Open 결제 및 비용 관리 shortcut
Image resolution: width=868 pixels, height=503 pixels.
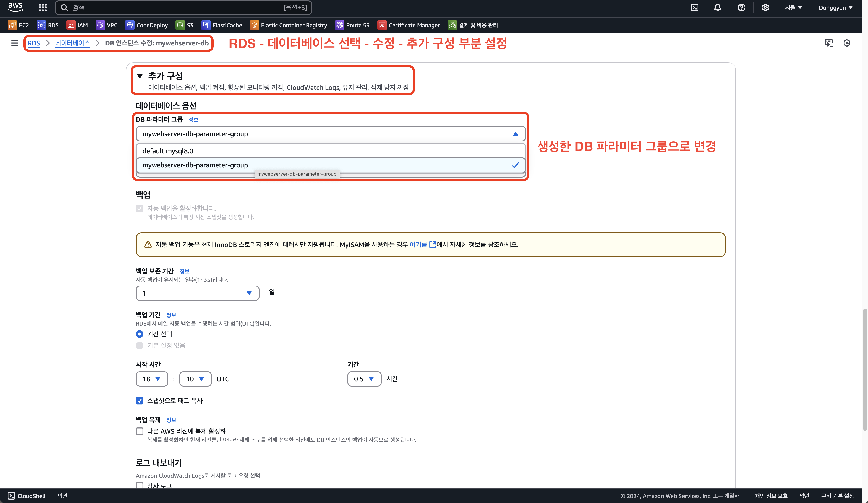473,25
